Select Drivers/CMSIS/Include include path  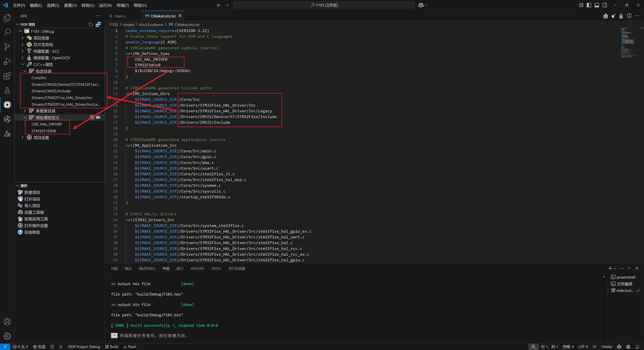coord(51,91)
